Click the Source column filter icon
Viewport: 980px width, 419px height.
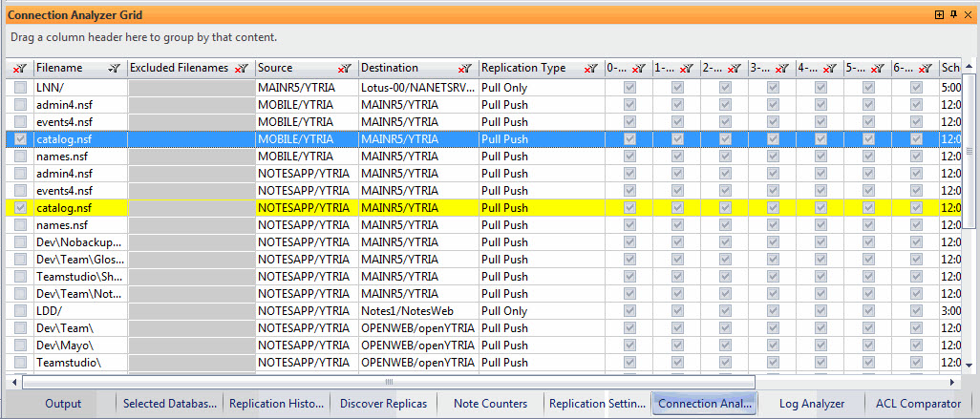(345, 69)
